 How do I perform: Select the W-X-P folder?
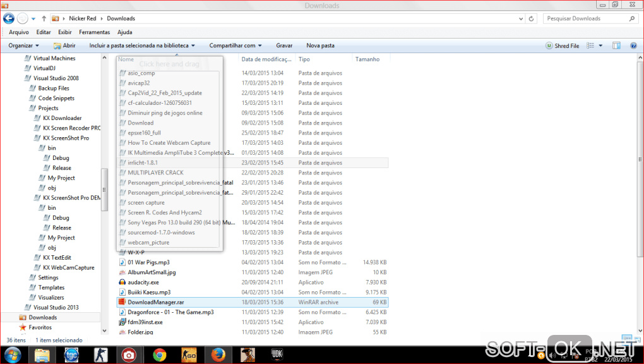136,253
